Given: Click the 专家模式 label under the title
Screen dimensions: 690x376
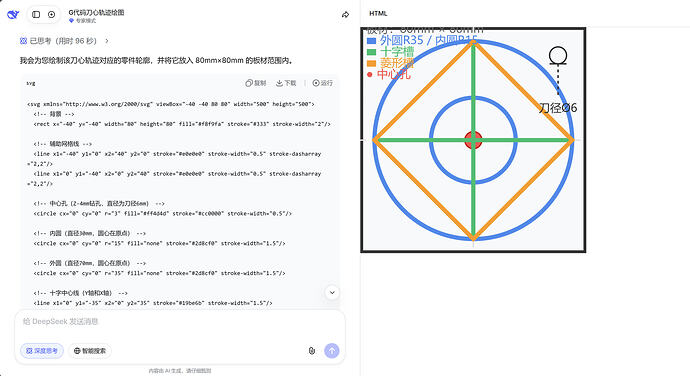Looking at the screenshot, I should pos(86,21).
